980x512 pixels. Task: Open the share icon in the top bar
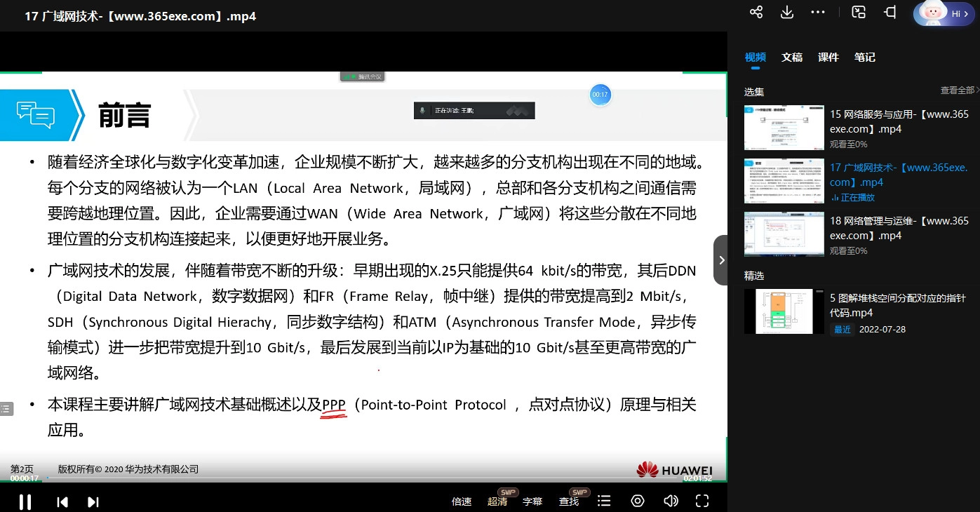pyautogui.click(x=756, y=13)
